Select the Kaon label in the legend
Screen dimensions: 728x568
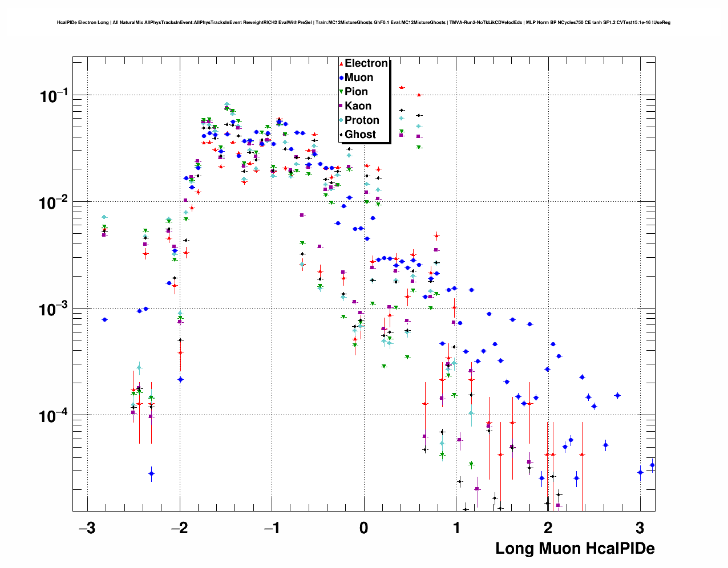[x=358, y=106]
